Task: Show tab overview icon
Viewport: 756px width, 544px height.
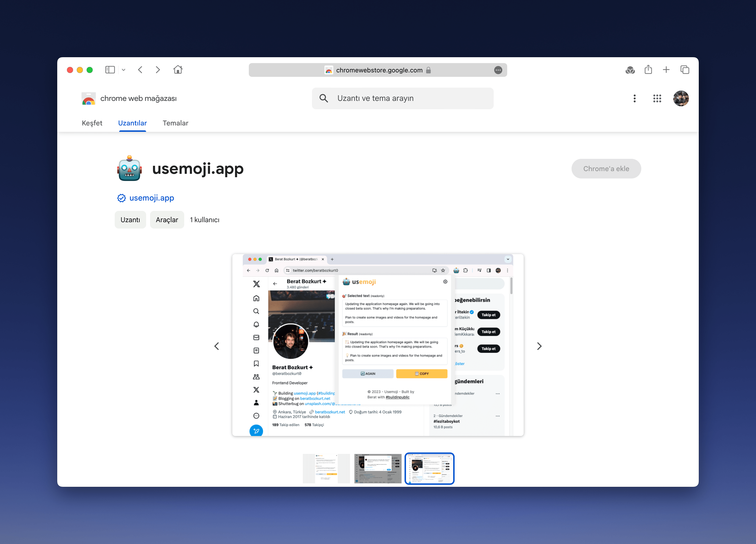Action: pyautogui.click(x=685, y=70)
